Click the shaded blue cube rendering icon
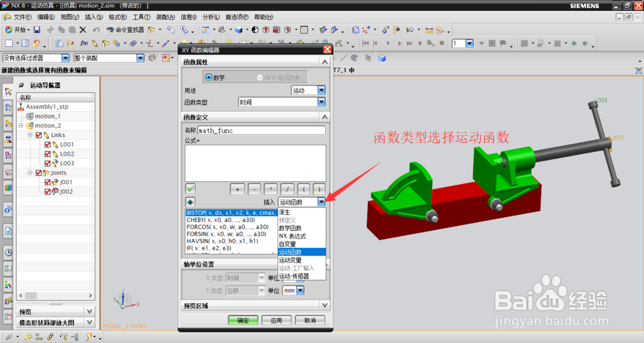The width and height of the screenshot is (644, 343). (239, 30)
